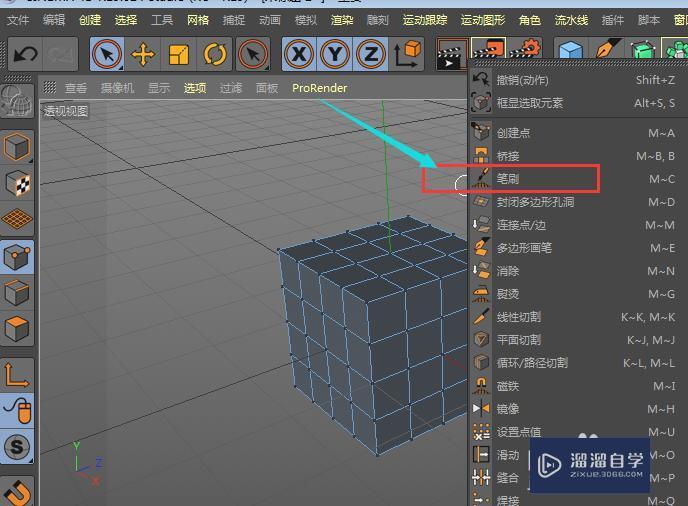Open the 运动图形 menu in menu bar
Image resolution: width=688 pixels, height=506 pixels.
[x=483, y=20]
